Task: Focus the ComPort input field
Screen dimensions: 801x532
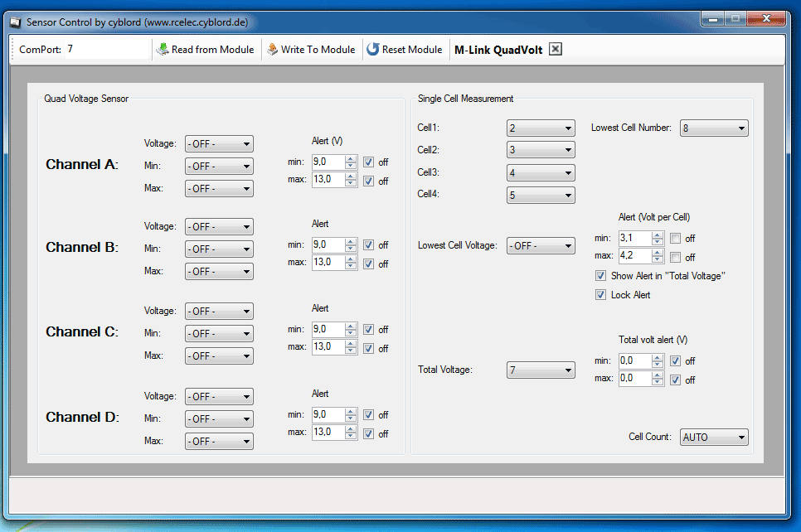Action: click(107, 49)
